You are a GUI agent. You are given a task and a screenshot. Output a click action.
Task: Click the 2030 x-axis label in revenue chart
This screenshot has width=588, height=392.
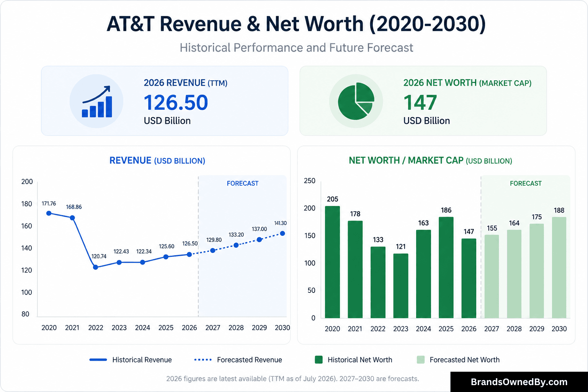(x=283, y=328)
